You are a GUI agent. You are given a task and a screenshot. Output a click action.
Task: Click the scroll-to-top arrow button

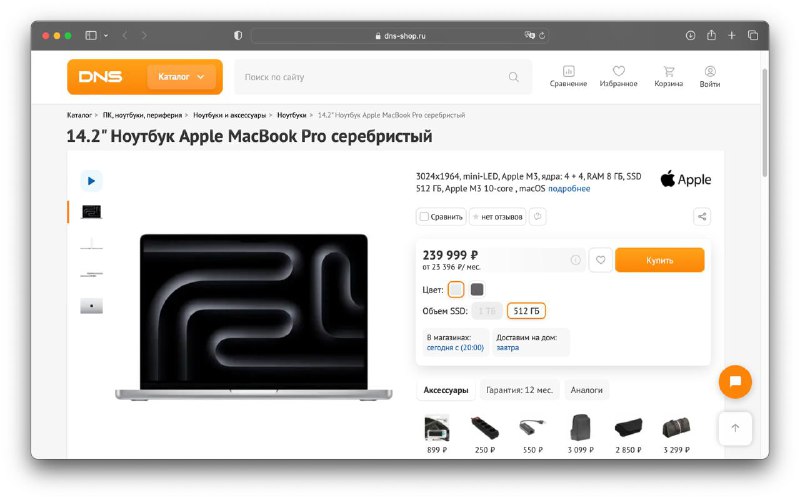pos(735,428)
